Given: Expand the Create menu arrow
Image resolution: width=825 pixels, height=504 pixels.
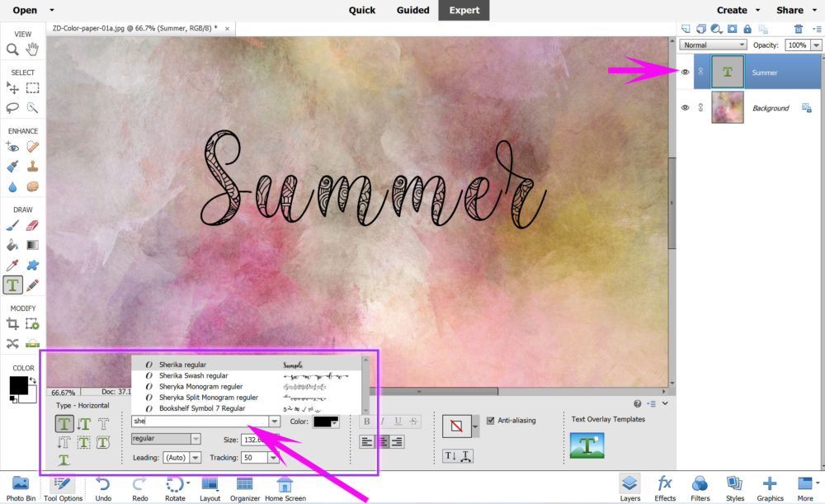Looking at the screenshot, I should 757,10.
